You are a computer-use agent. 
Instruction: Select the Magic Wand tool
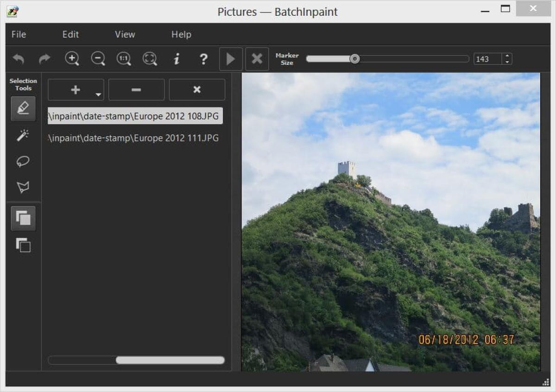click(23, 135)
